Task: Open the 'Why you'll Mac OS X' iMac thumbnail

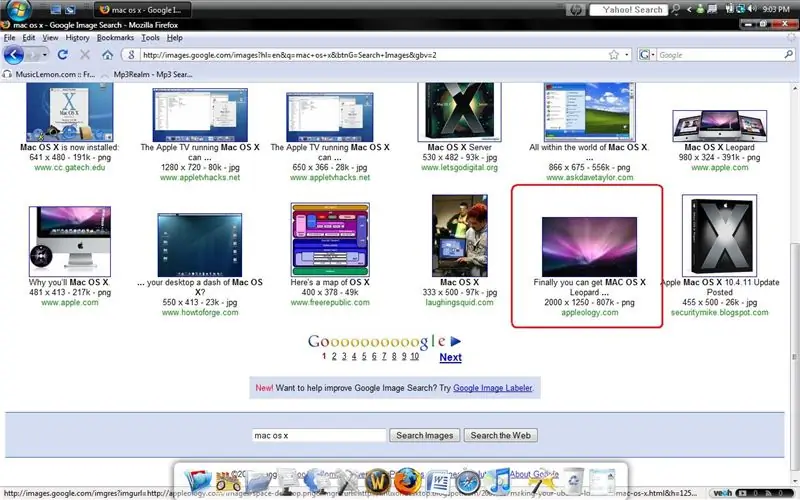Action: pyautogui.click(x=70, y=241)
